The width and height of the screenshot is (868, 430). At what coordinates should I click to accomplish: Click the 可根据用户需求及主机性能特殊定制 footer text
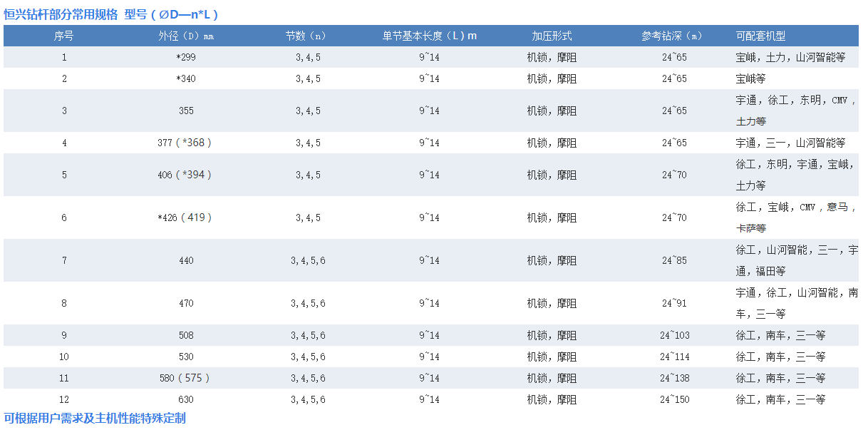(95, 419)
